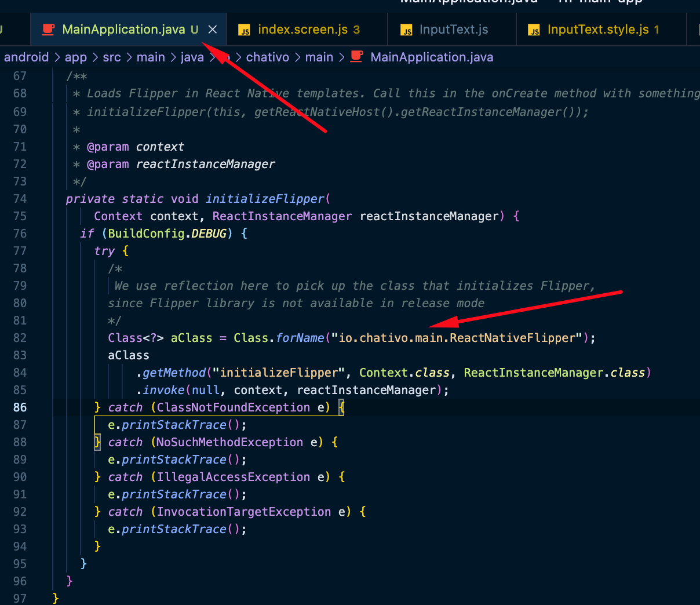Viewport: 700px width, 605px height.
Task: Click aClass on line 83
Action: pyautogui.click(x=128, y=355)
